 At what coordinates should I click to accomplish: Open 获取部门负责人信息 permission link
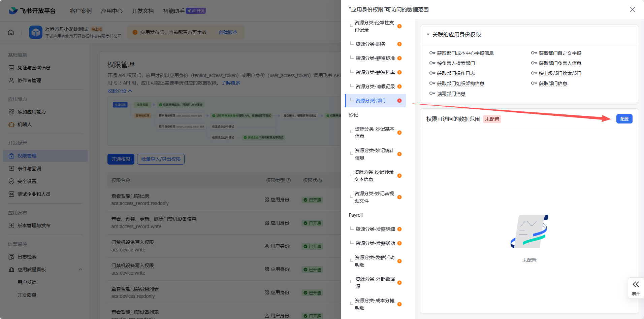coord(560,63)
